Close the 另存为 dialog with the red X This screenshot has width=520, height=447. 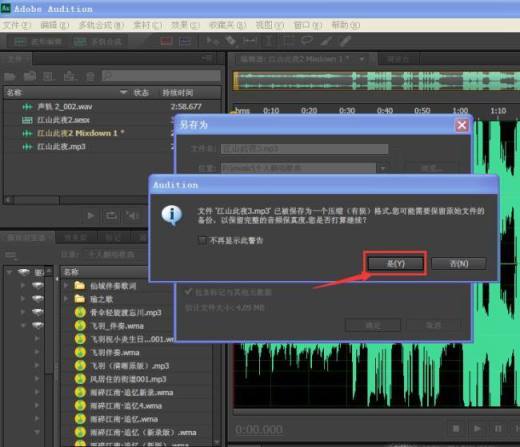click(462, 125)
